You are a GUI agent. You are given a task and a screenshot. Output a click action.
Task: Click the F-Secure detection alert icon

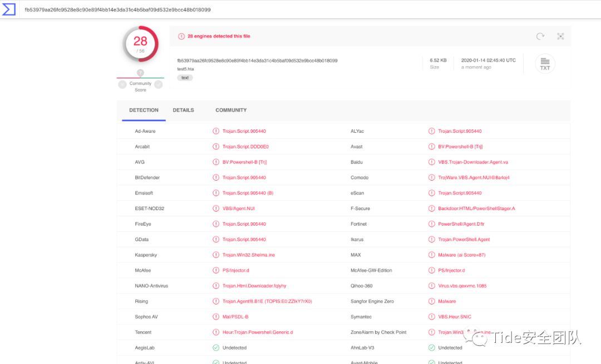pos(432,208)
